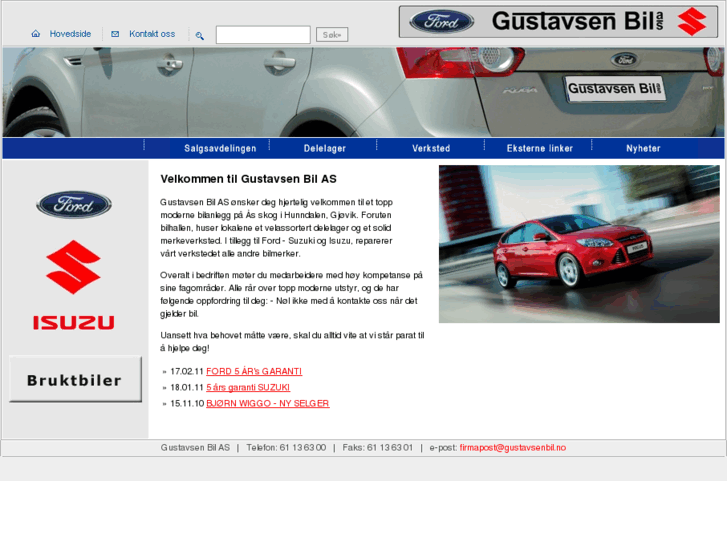
Task: Click the Søk search button
Action: point(332,35)
